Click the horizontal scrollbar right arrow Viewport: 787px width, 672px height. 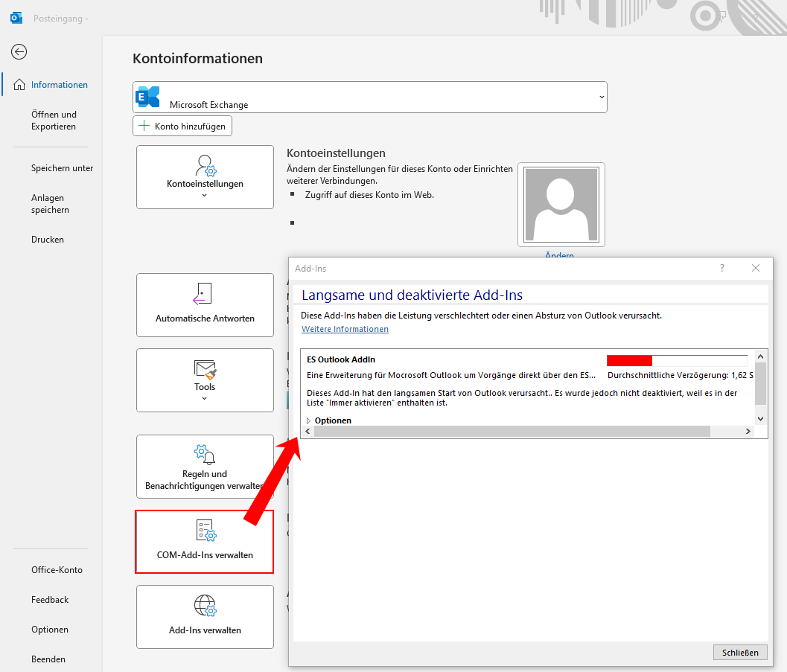(x=748, y=432)
